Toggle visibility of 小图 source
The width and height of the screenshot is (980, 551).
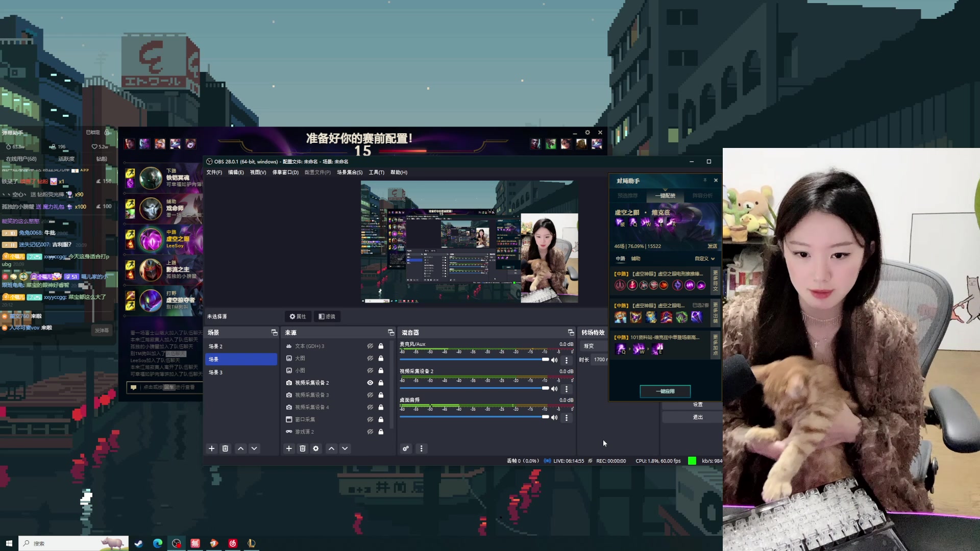click(370, 370)
